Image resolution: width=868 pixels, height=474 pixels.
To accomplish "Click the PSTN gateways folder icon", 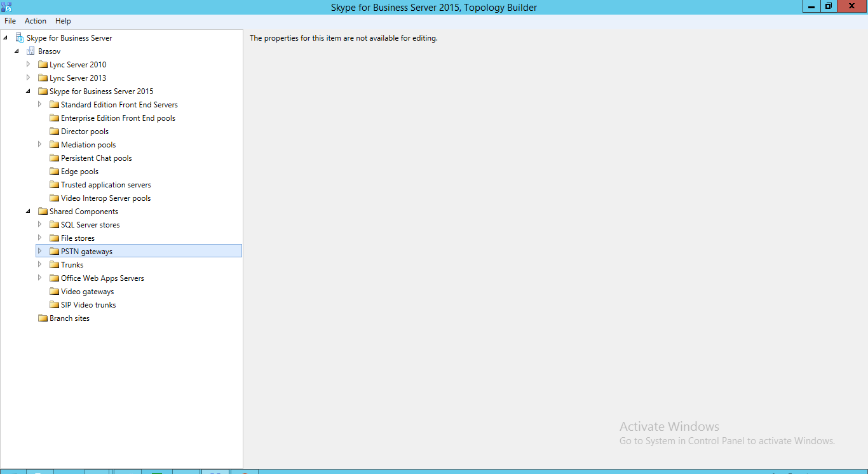I will [x=54, y=252].
